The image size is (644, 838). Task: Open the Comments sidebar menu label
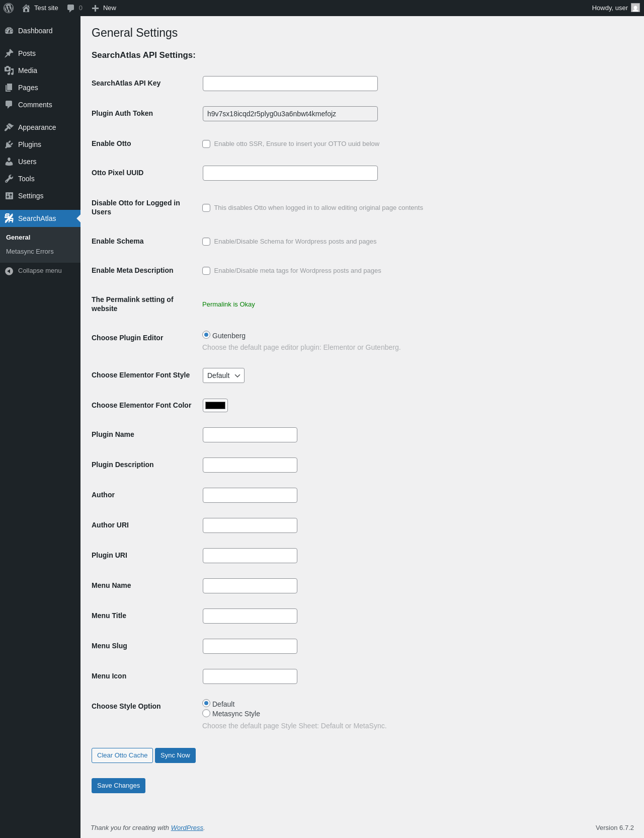tap(35, 105)
